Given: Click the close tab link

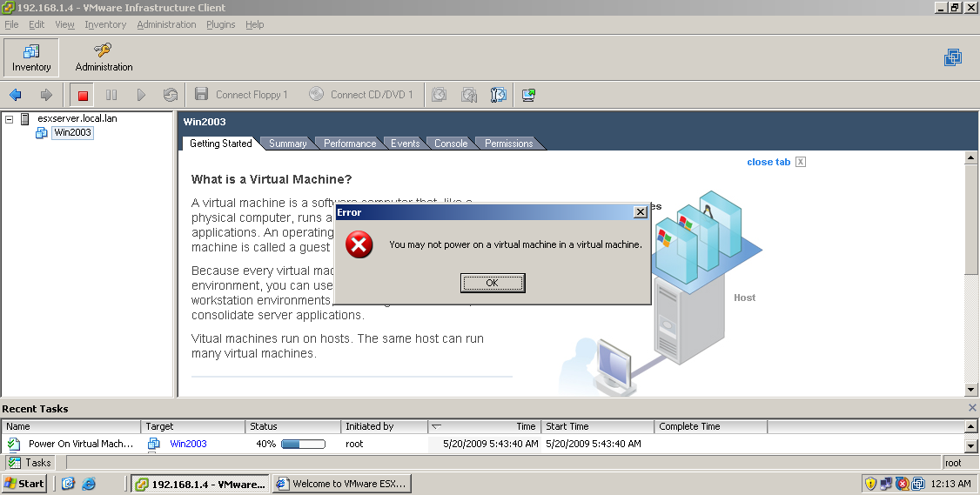Looking at the screenshot, I should click(769, 162).
